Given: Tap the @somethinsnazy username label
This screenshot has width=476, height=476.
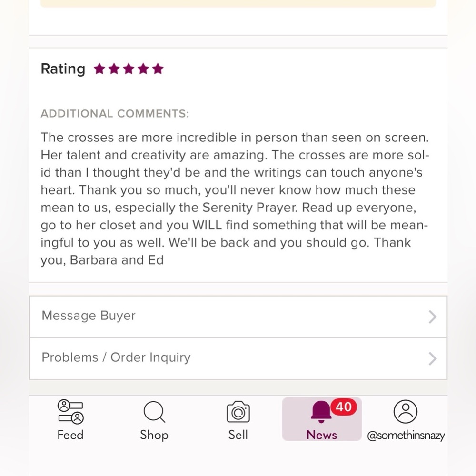Looking at the screenshot, I should pyautogui.click(x=406, y=436).
